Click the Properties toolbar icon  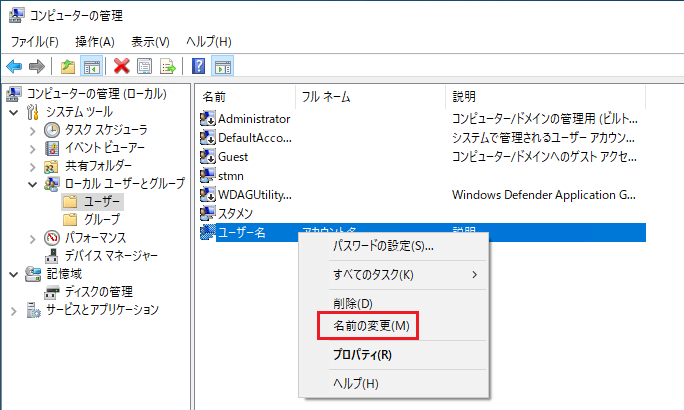[x=144, y=66]
